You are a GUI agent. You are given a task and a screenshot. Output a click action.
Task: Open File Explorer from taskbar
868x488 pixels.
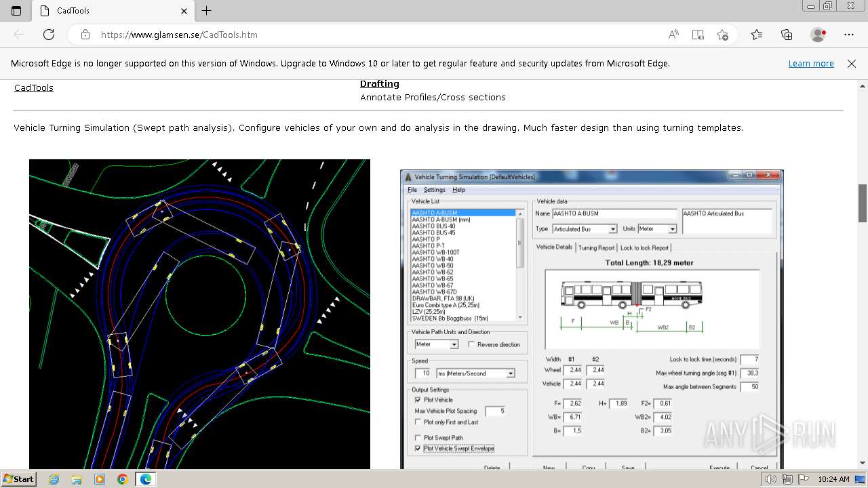tap(77, 479)
